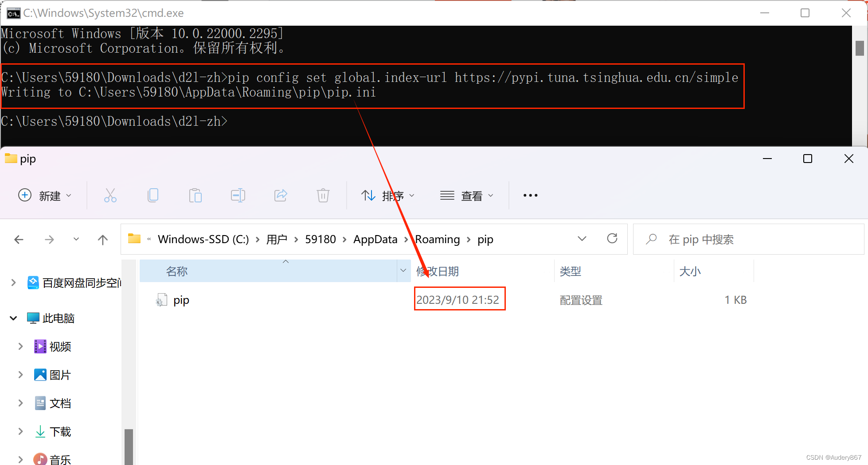Screen dimensions: 868x465
Task: Select AppData breadcrumb segment
Action: pyautogui.click(x=375, y=239)
